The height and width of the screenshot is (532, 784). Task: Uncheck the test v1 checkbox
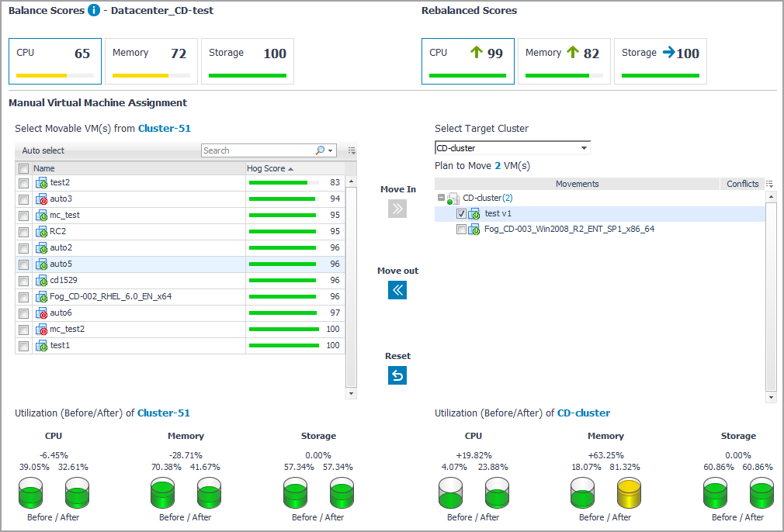(462, 213)
